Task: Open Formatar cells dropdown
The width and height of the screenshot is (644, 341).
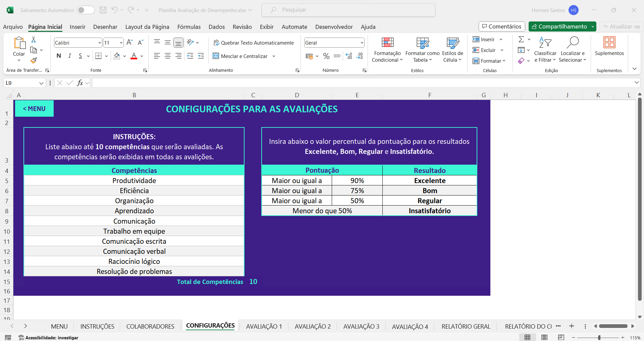Action: 489,61
